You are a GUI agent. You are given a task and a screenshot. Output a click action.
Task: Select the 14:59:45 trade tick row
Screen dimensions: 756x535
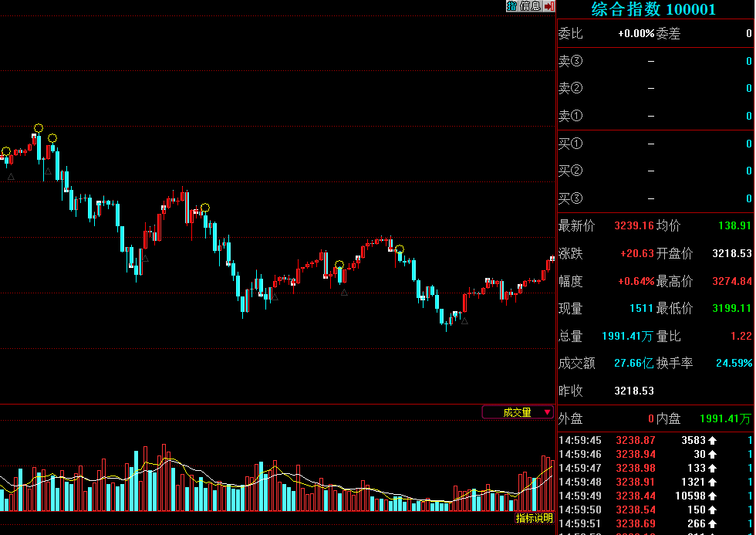point(655,440)
